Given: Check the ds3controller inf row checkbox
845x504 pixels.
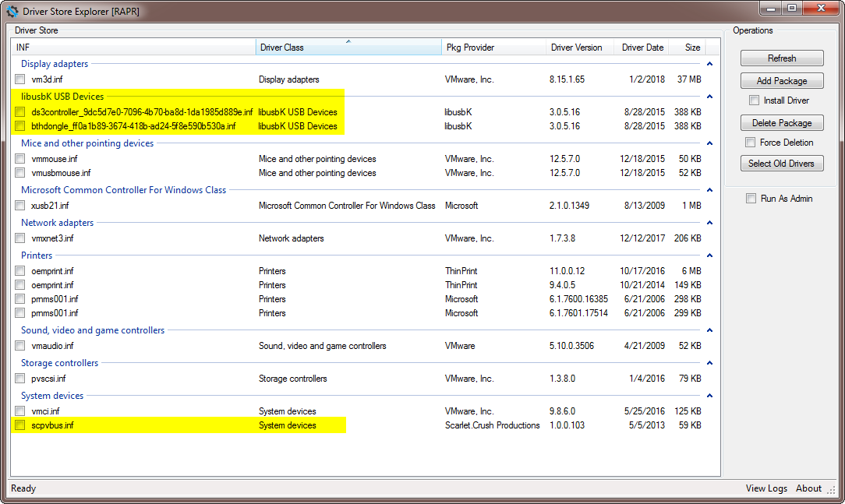Looking at the screenshot, I should point(20,112).
